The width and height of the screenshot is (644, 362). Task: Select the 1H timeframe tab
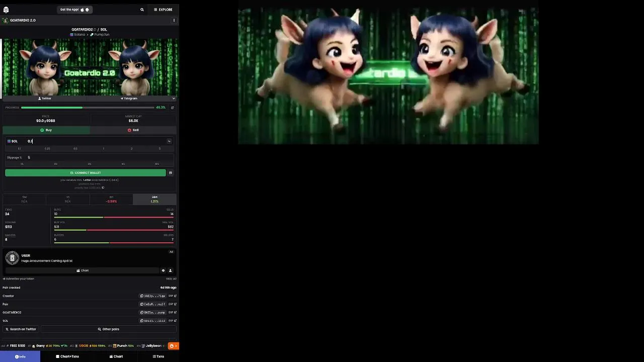68,199
